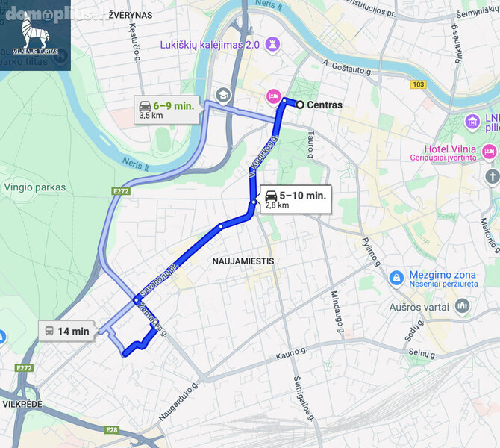Open the Hotel Vilnia label link
This screenshot has height=448, width=500.
pos(443,153)
